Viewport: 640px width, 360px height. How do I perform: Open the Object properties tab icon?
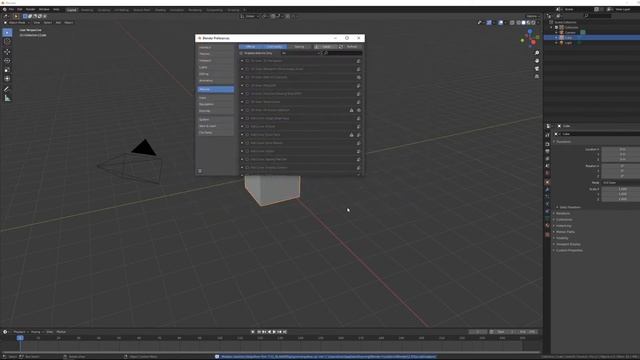547,182
